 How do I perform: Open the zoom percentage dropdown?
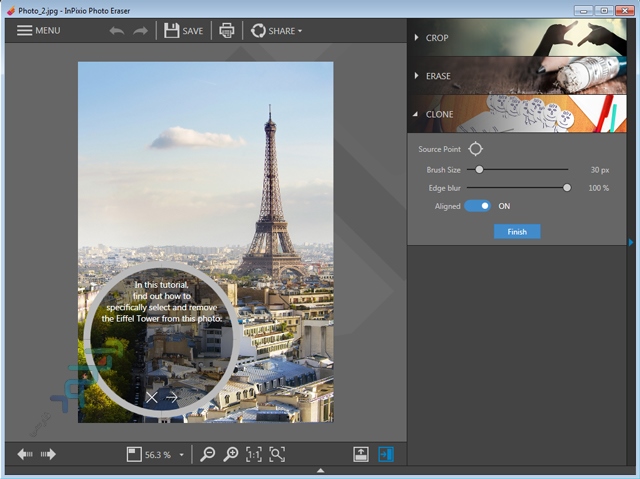click(181, 455)
